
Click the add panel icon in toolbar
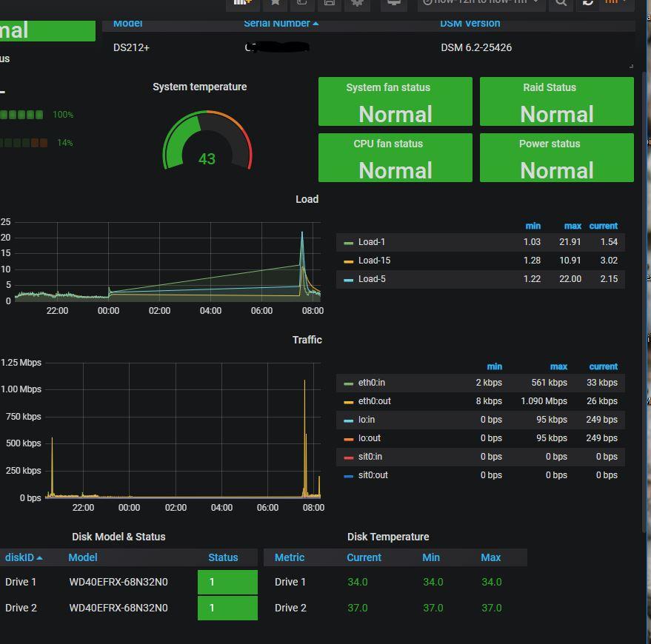pos(243,3)
